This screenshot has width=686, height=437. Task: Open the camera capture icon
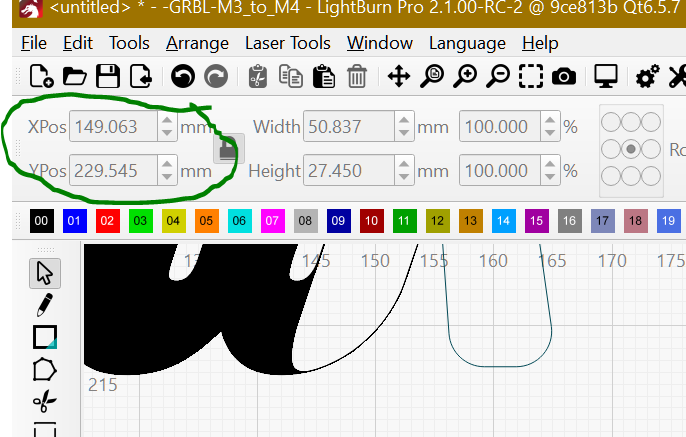click(564, 76)
